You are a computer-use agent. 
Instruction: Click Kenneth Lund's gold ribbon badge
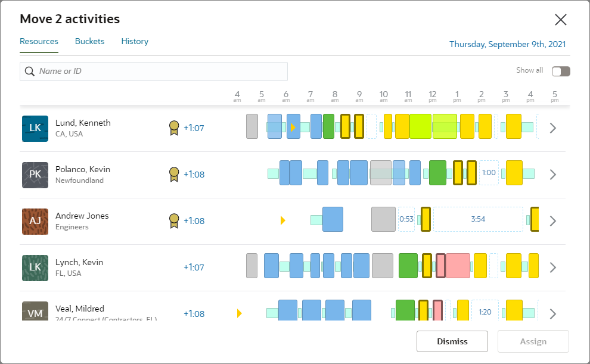pyautogui.click(x=173, y=128)
